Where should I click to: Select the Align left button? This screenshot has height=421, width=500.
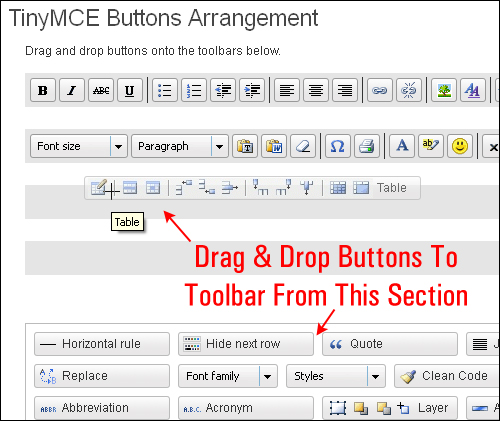click(x=287, y=90)
